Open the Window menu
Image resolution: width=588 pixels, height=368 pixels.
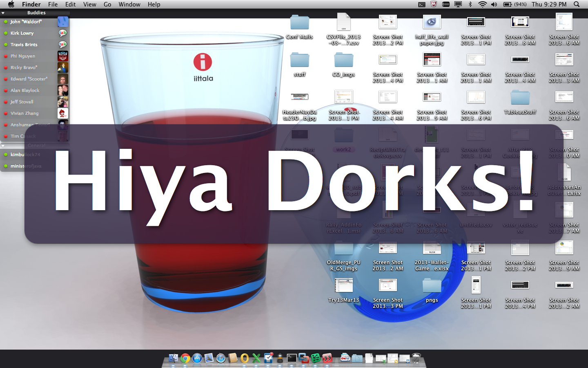pyautogui.click(x=129, y=4)
